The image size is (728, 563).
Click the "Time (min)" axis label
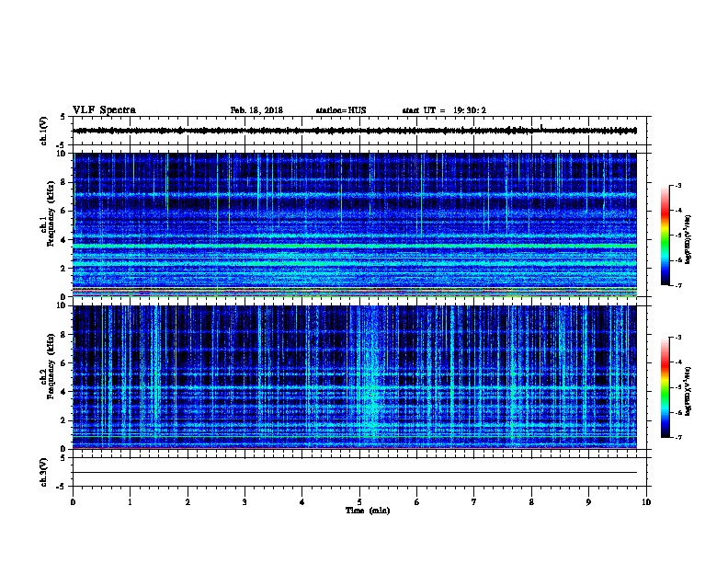tap(368, 511)
